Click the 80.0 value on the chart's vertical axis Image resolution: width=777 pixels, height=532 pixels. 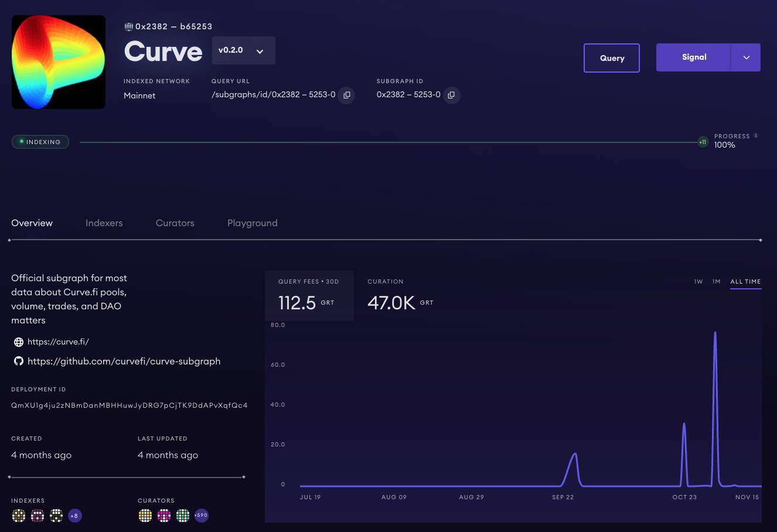coord(278,325)
